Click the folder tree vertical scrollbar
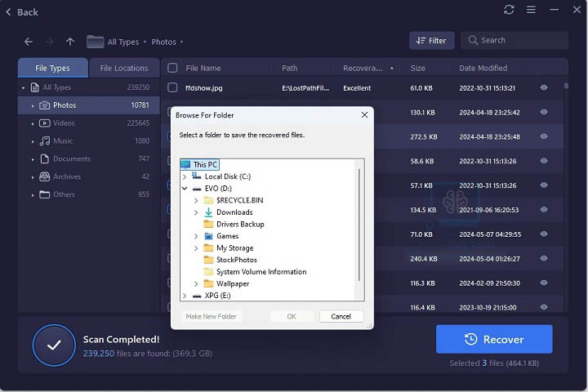Viewport: 588px width, 392px height. [359, 225]
